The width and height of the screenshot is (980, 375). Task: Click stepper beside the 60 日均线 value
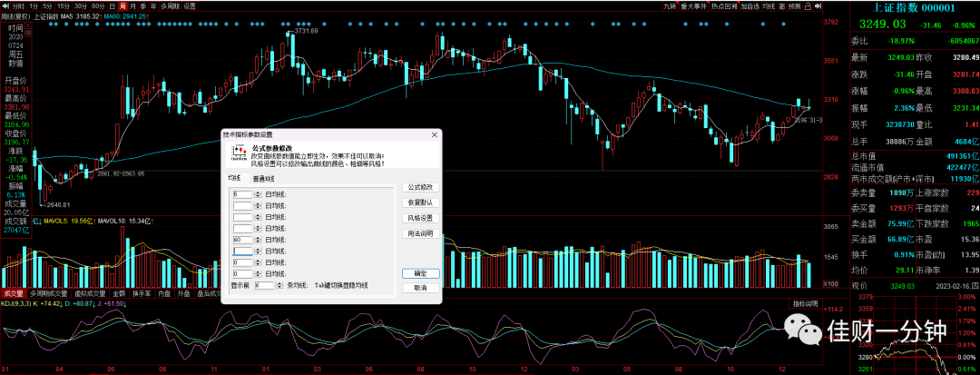[x=258, y=240]
